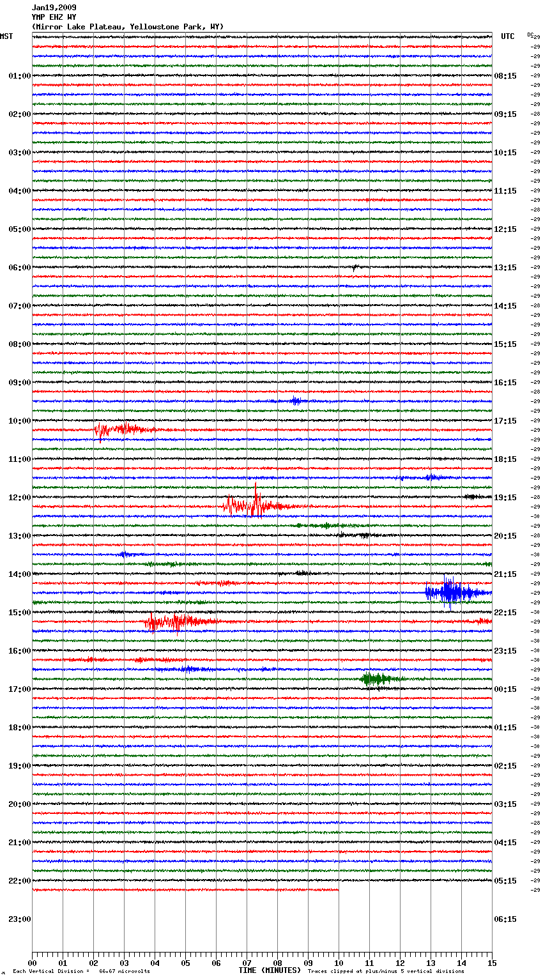The width and height of the screenshot is (543, 980).
Task: Select the "01:00" MST row label
Action: [20, 76]
